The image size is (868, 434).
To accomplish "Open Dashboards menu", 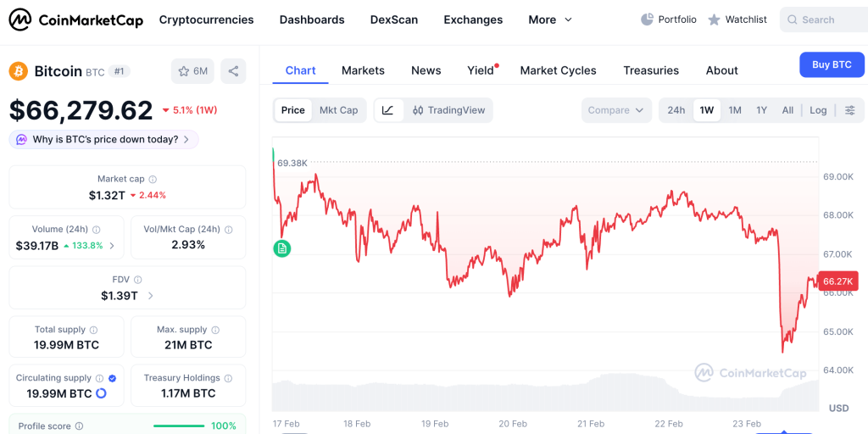I will point(312,20).
